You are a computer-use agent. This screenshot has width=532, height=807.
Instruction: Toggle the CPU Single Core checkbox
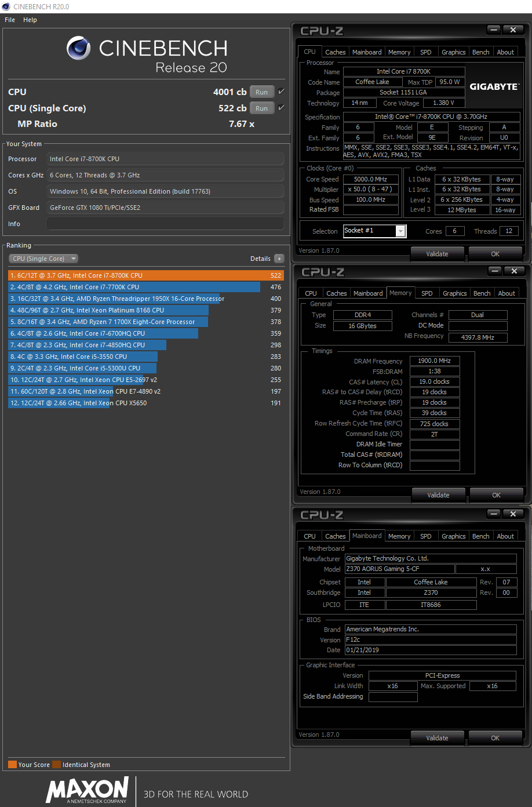281,108
